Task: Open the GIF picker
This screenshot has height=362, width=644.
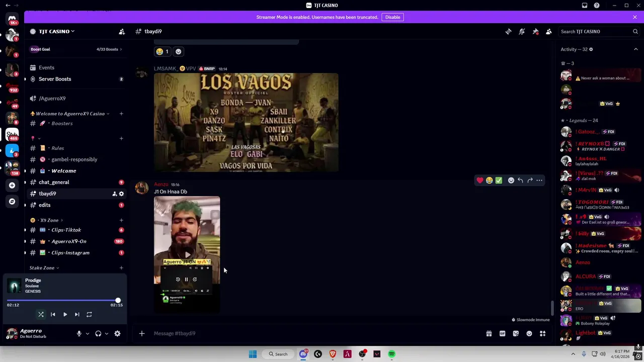Action: pos(502,333)
